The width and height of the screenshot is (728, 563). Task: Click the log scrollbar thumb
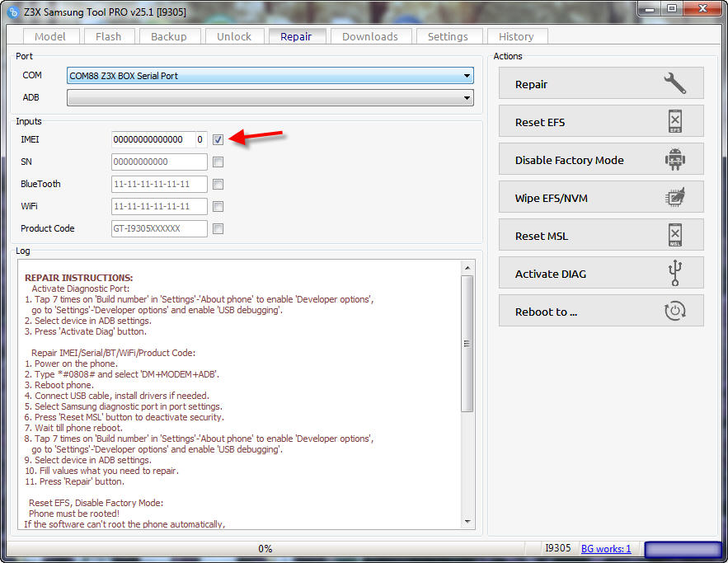tap(467, 344)
